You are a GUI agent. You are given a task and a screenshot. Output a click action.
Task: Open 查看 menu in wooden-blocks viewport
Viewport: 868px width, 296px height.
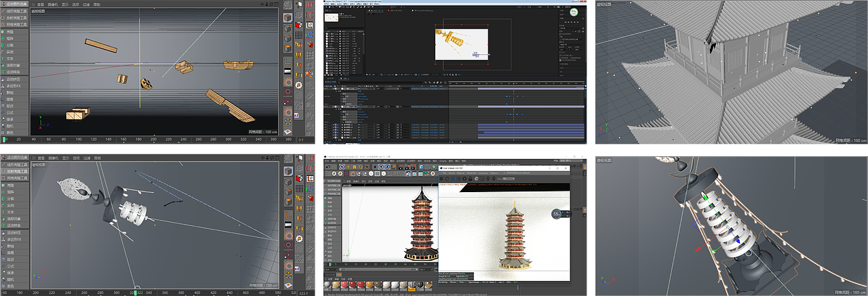pos(41,4)
